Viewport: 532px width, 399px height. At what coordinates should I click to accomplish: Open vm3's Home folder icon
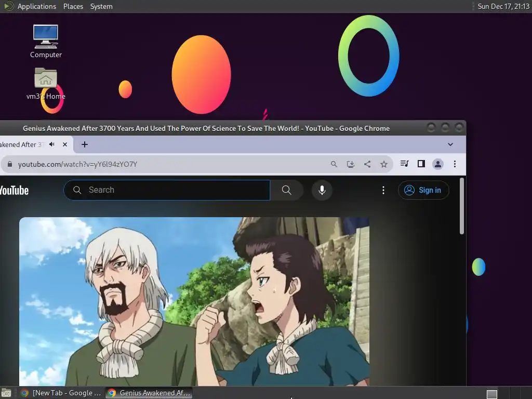click(46, 84)
